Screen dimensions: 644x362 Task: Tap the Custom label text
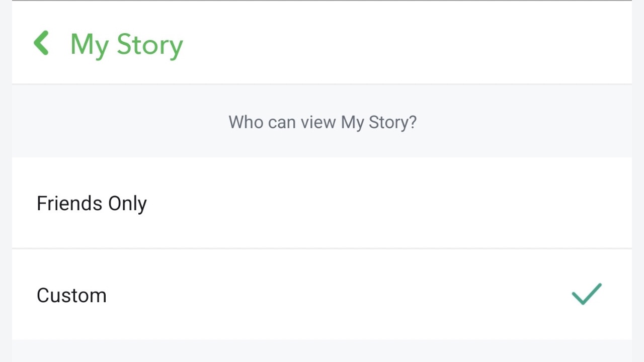click(71, 295)
